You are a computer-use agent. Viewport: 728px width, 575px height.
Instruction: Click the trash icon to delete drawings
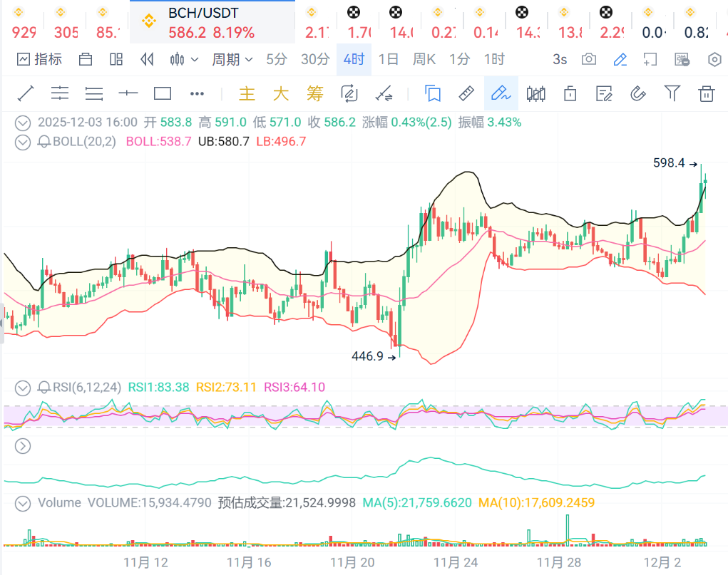click(706, 93)
